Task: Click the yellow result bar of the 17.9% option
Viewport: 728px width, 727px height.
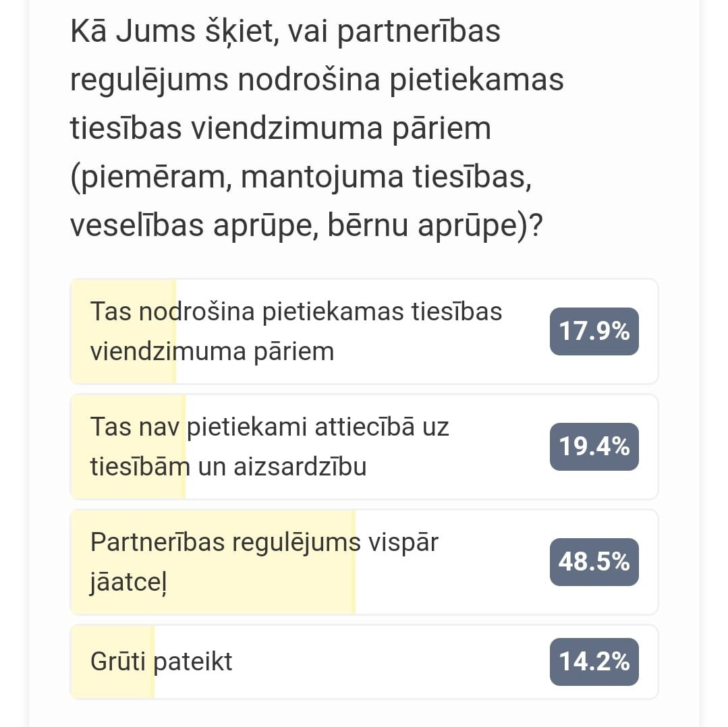Action: coord(123,331)
